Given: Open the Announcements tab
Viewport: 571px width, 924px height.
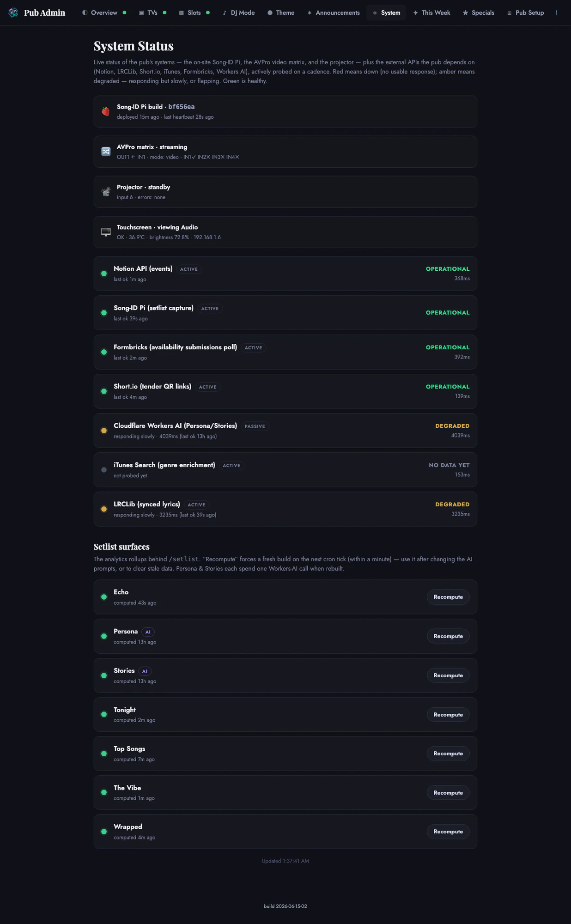Looking at the screenshot, I should (x=334, y=12).
